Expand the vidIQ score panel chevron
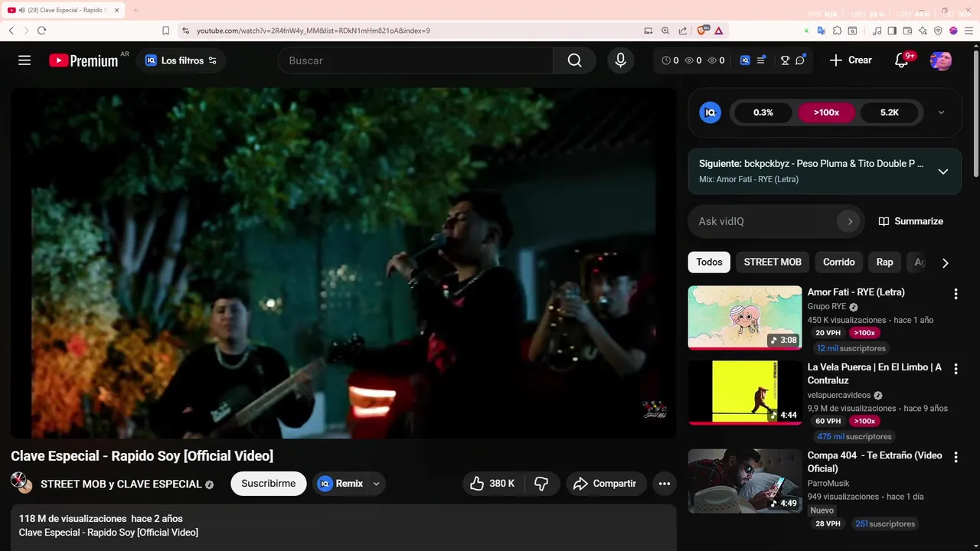 941,112
